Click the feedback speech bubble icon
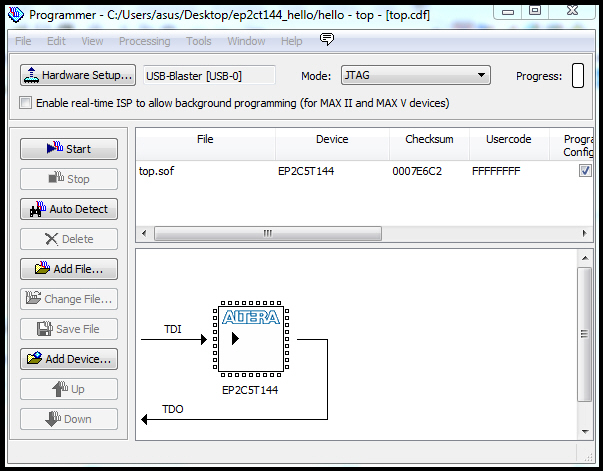Viewport: 603px width, 471px height. coord(327,39)
